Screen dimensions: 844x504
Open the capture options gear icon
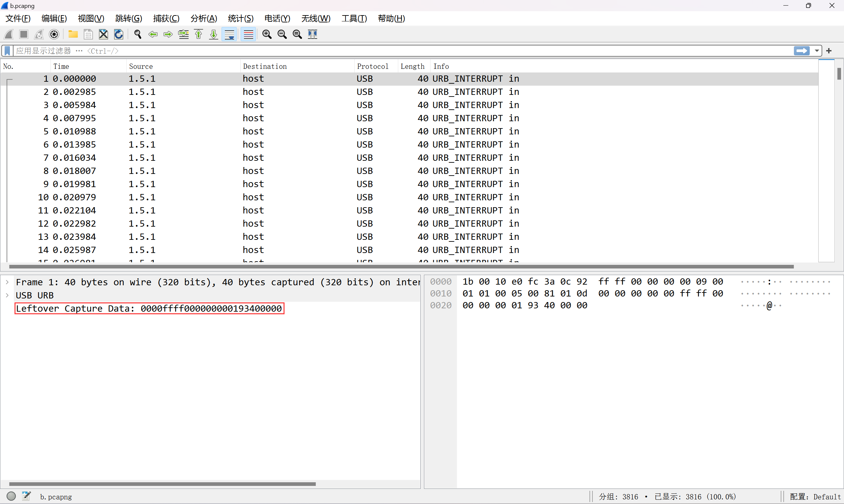[x=54, y=34]
